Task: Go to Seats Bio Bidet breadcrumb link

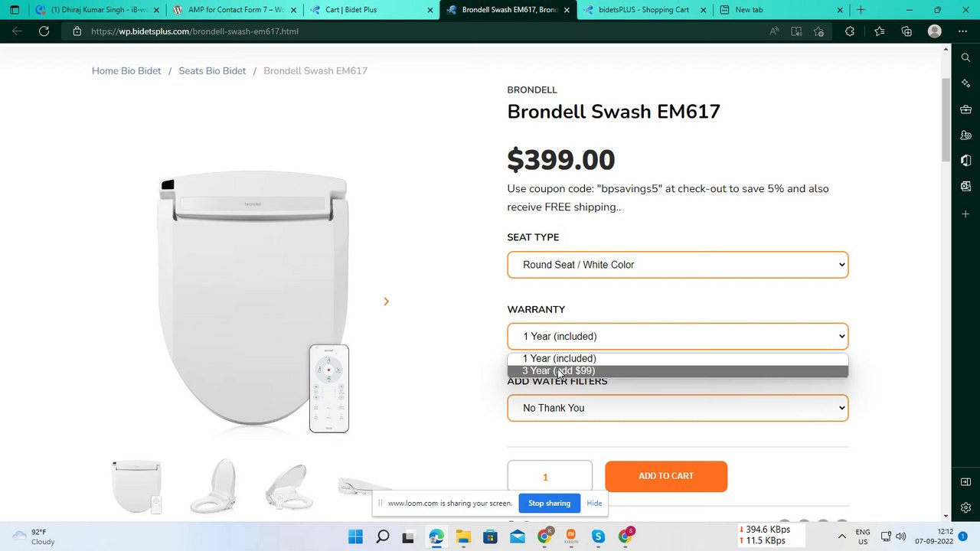Action: point(212,71)
